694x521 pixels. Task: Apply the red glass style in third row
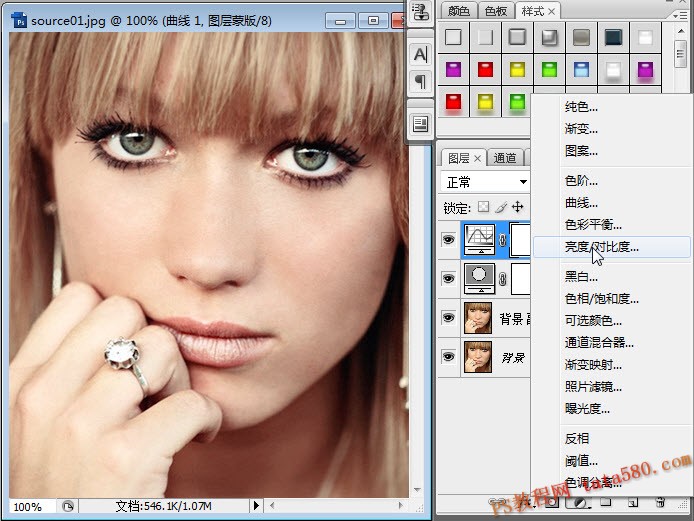(x=453, y=102)
